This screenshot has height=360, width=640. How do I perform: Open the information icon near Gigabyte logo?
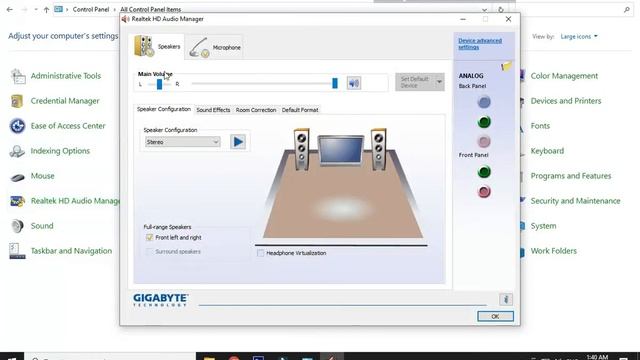point(506,299)
